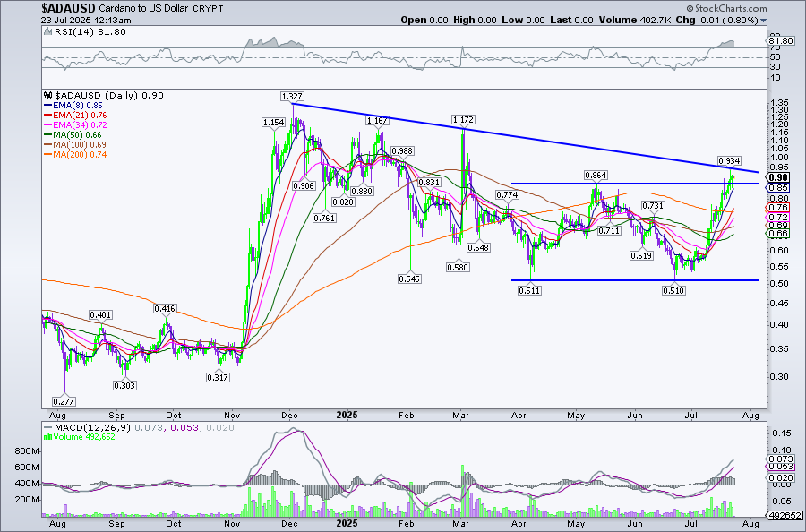Image resolution: width=806 pixels, height=532 pixels.
Task: Click the MACD(12,26,9) indicator label
Action: [92, 427]
